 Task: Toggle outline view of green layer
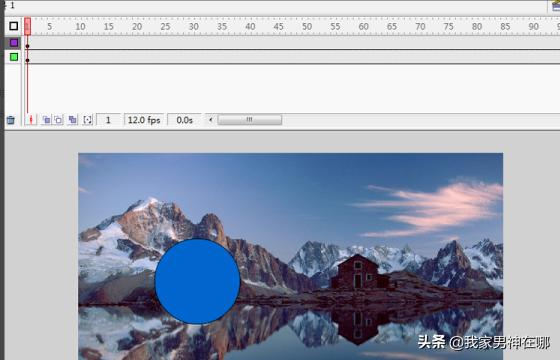(x=14, y=57)
